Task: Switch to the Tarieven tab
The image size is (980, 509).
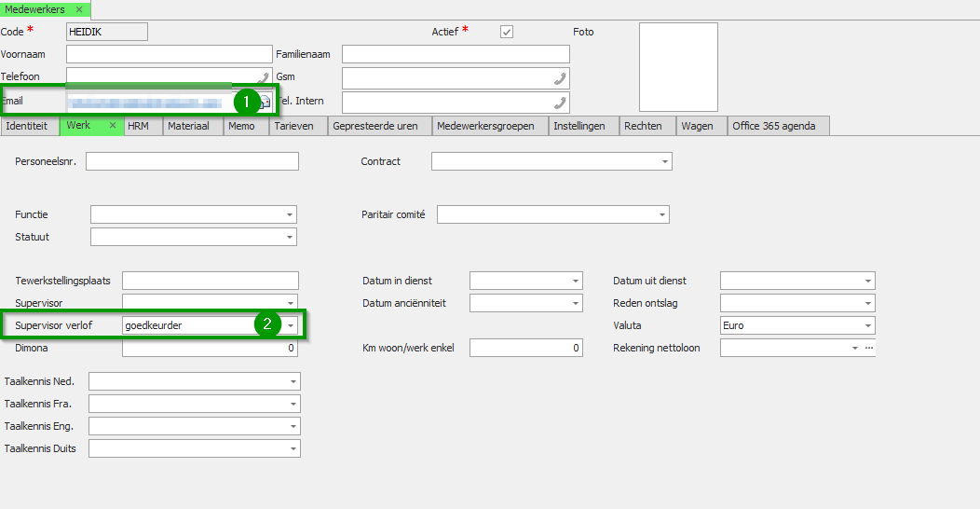Action: point(298,126)
